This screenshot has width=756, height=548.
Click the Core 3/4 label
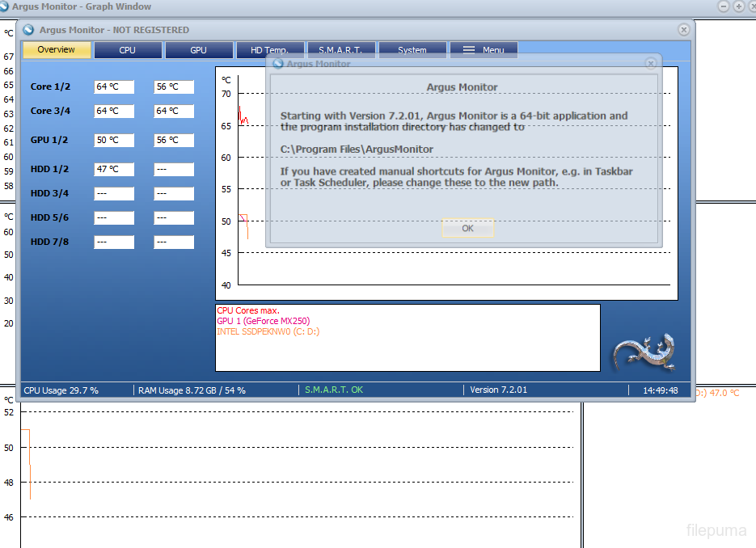pyautogui.click(x=50, y=111)
